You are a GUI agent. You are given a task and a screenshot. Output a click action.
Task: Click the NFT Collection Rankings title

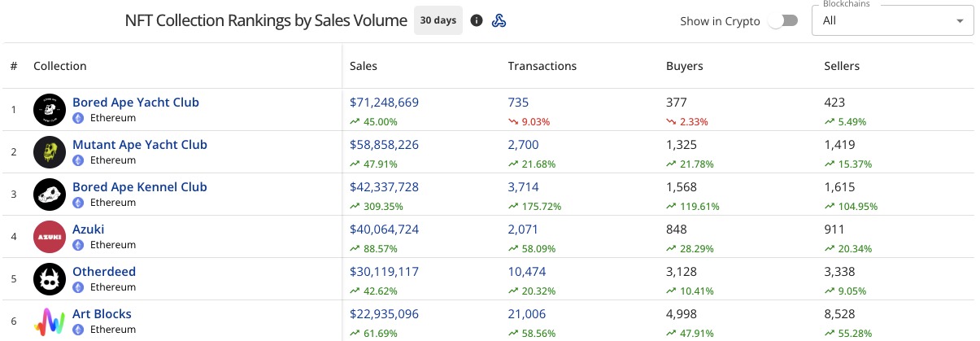tap(266, 20)
